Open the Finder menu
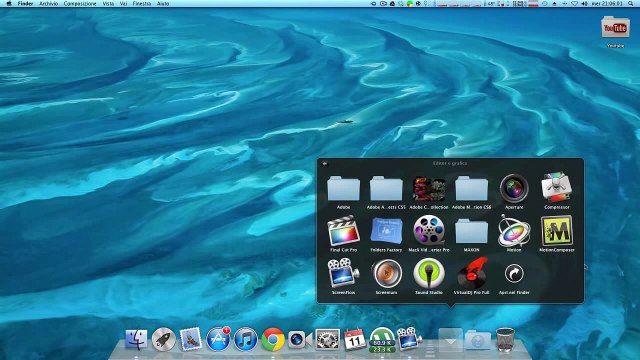The height and width of the screenshot is (360, 640). click(x=25, y=3)
